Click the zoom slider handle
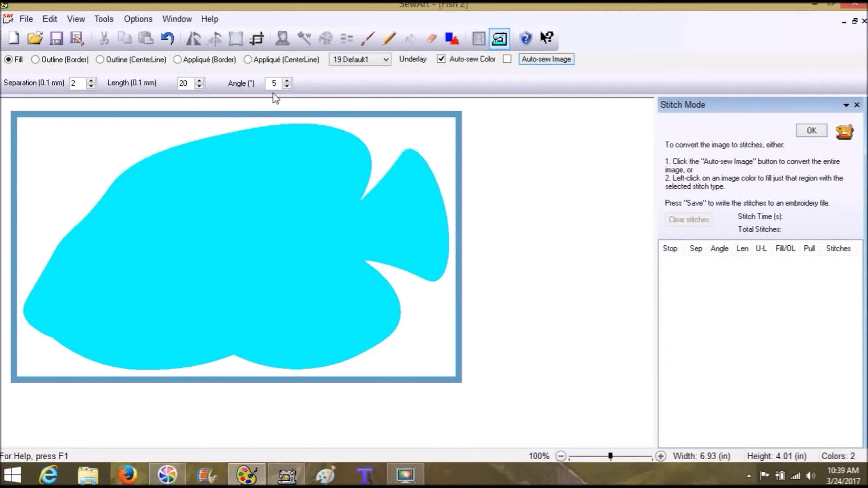This screenshot has height=488, width=868. point(610,456)
